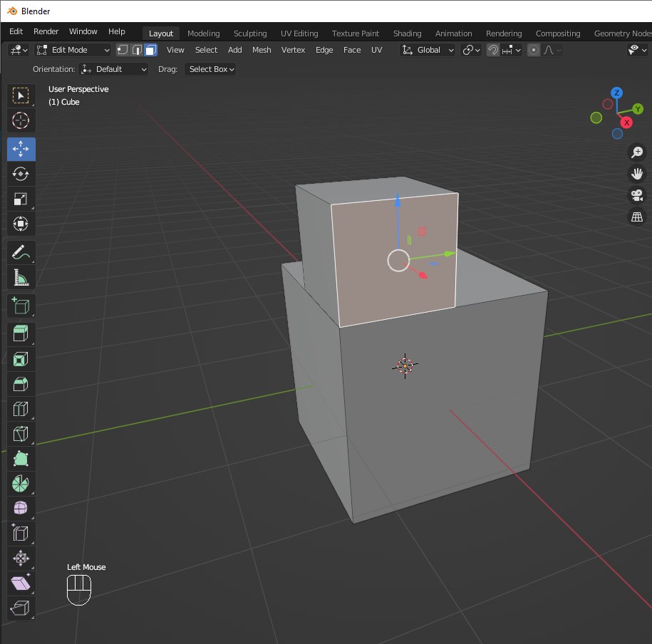This screenshot has width=652, height=644.
Task: Select the Scale tool
Action: point(21,199)
